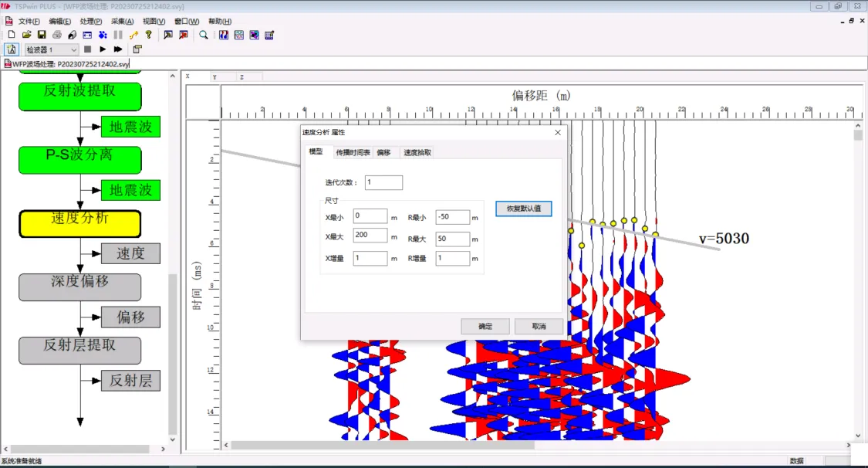Click the gray vertical bars icon
Image resolution: width=868 pixels, height=468 pixels.
[x=118, y=35]
